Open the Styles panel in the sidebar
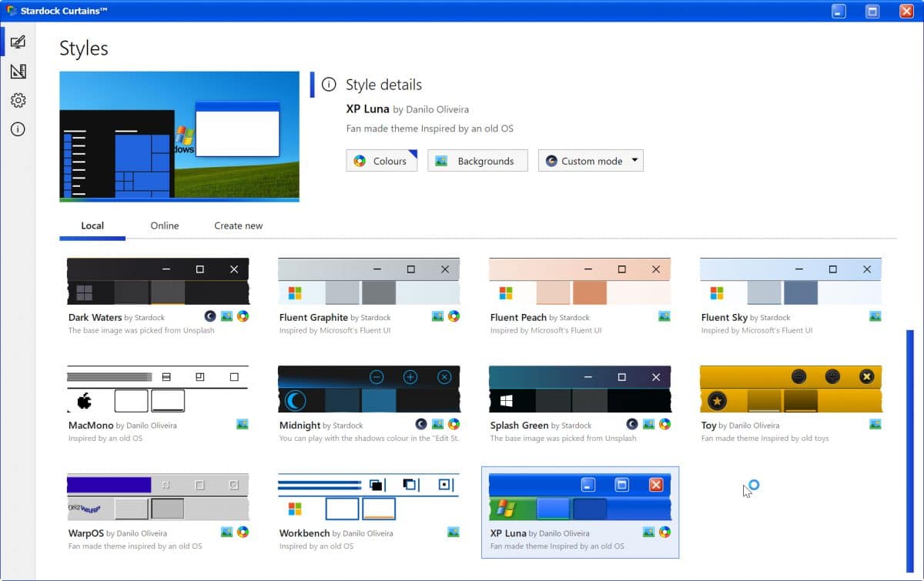Image resolution: width=924 pixels, height=581 pixels. point(18,42)
